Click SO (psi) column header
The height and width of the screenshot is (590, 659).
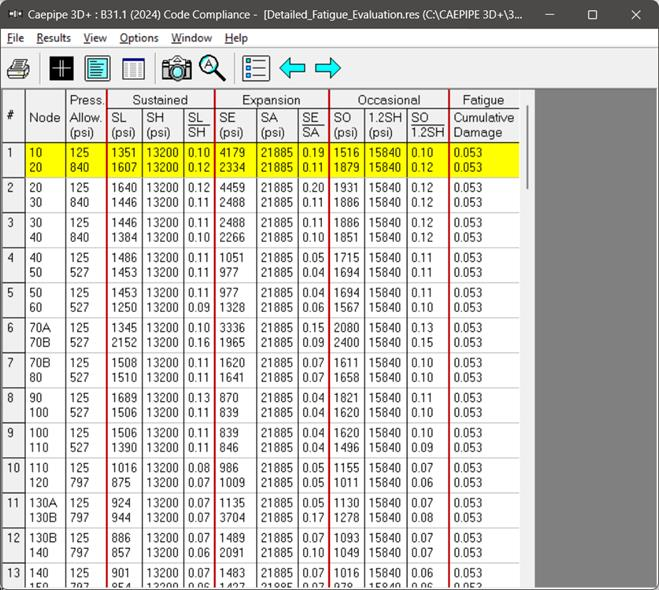346,125
